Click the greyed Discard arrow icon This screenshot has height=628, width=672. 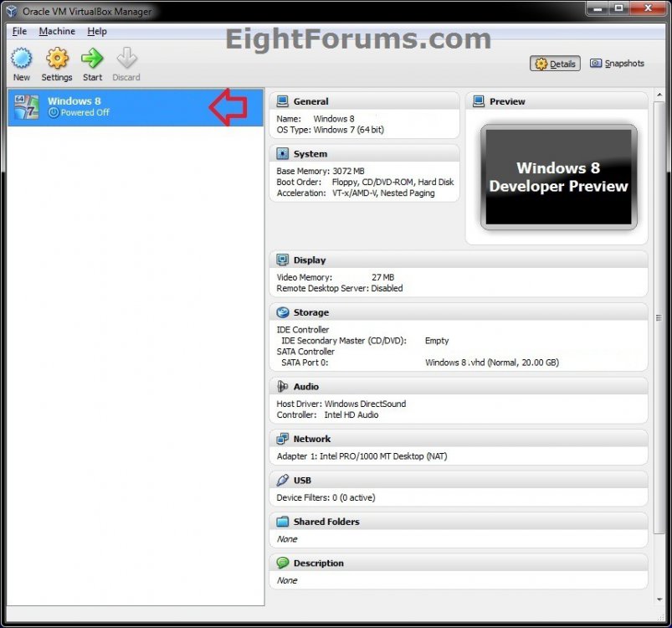(x=126, y=58)
